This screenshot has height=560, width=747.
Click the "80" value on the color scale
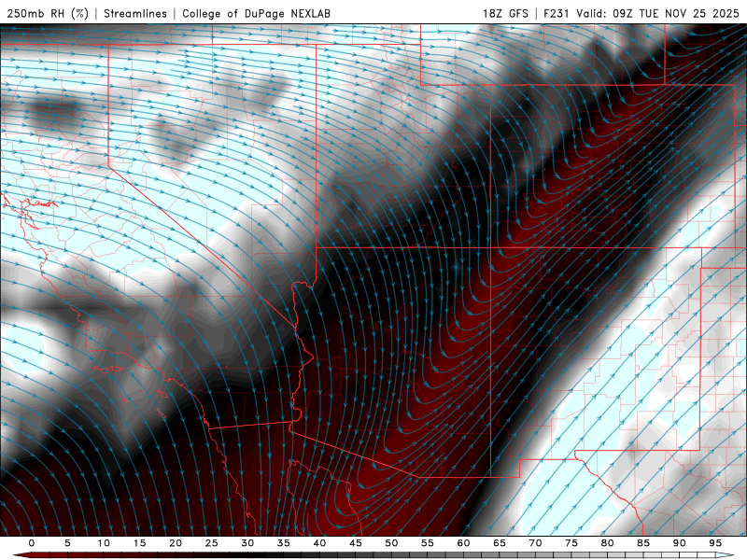607,543
